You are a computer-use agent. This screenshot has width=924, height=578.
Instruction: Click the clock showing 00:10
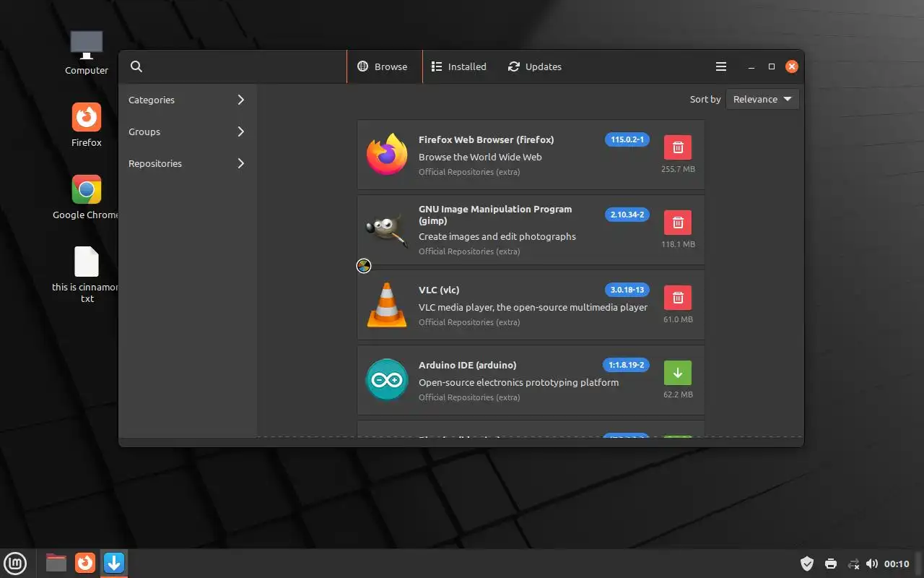(x=897, y=564)
